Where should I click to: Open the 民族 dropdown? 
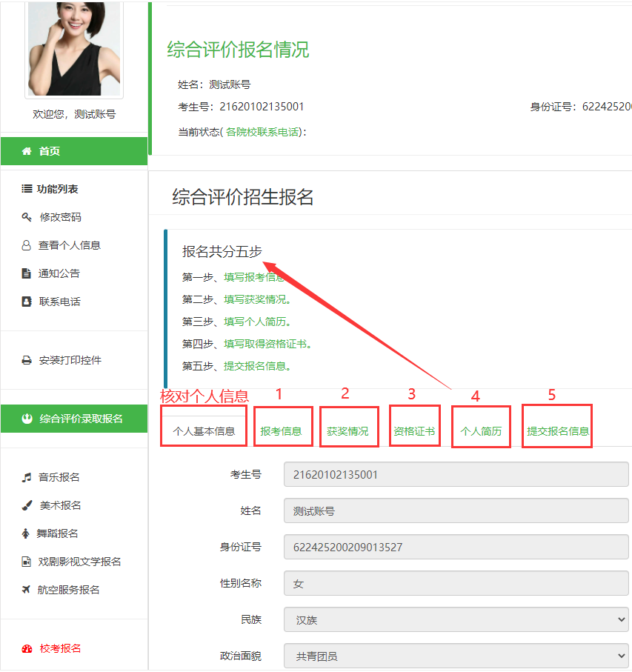coord(456,619)
